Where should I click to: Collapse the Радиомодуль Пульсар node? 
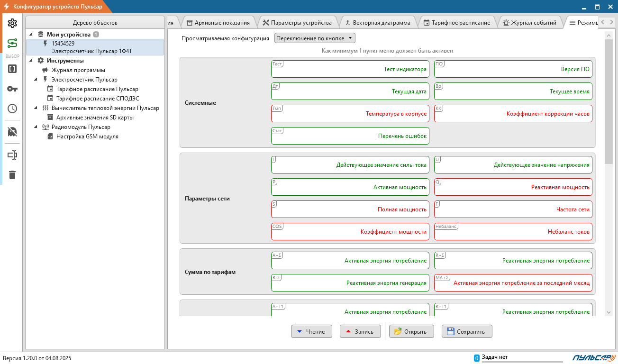coord(36,127)
